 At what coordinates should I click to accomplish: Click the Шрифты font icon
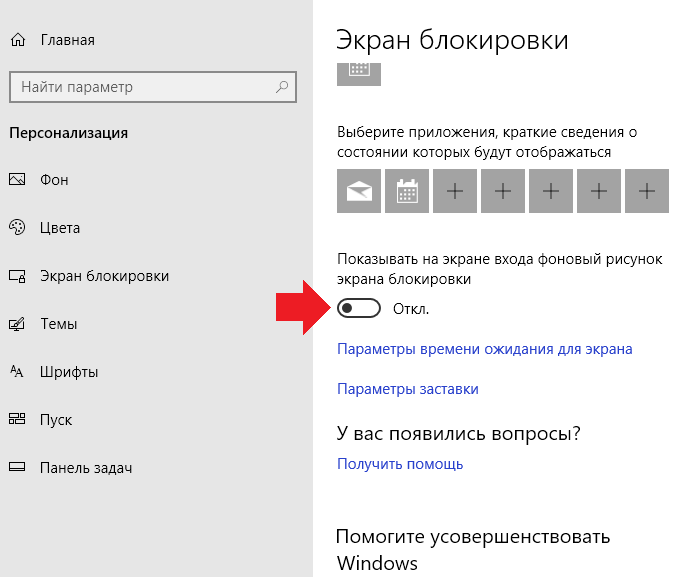click(17, 372)
